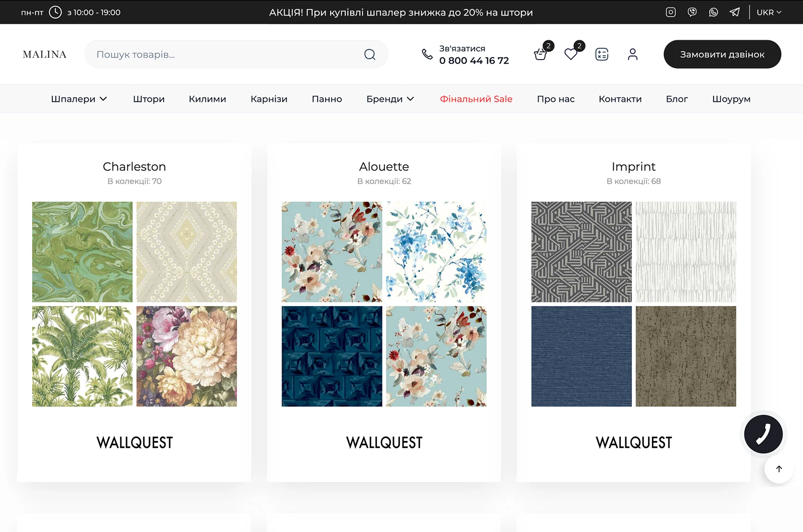Open Контакти menu item

[620, 99]
